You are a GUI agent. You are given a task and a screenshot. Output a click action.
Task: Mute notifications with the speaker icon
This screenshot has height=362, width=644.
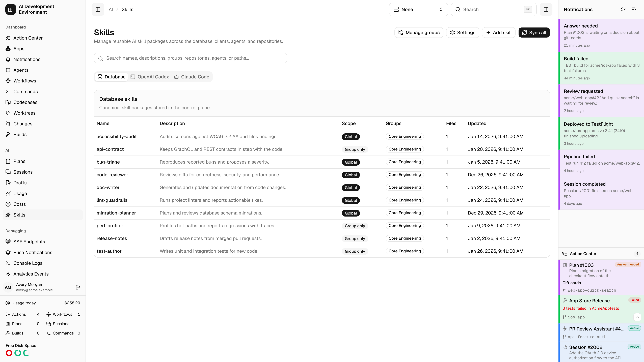[623, 9]
